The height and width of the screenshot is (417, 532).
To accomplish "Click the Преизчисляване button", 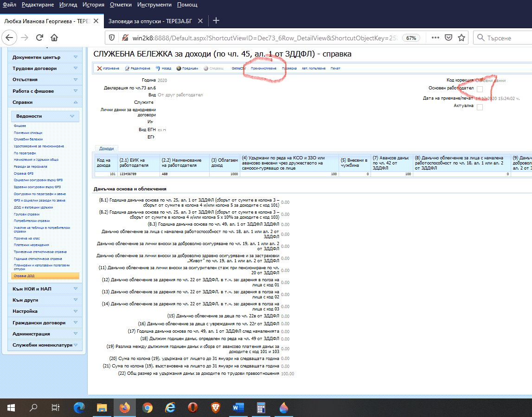I will (263, 69).
